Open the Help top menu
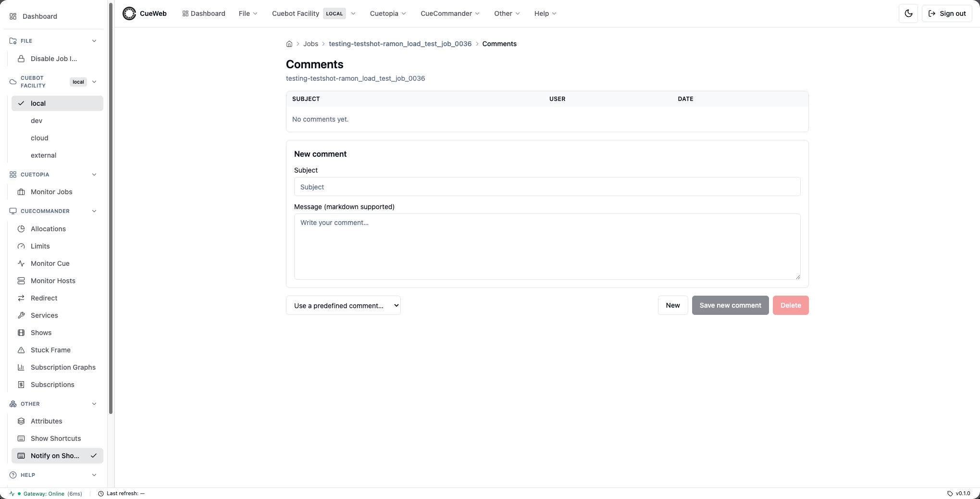The height and width of the screenshot is (499, 980). coord(545,13)
